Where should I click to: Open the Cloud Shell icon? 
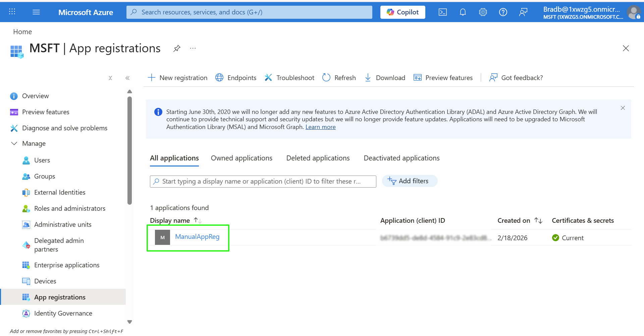[442, 12]
